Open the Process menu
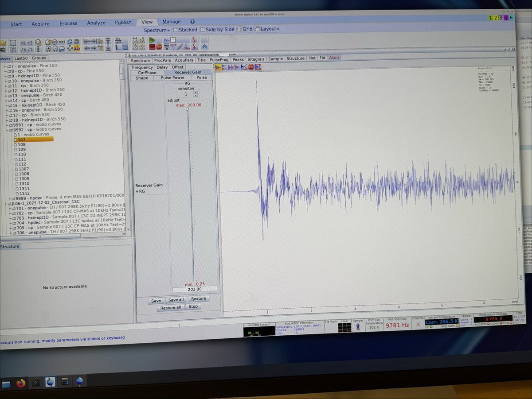532x399 pixels. 68,23
